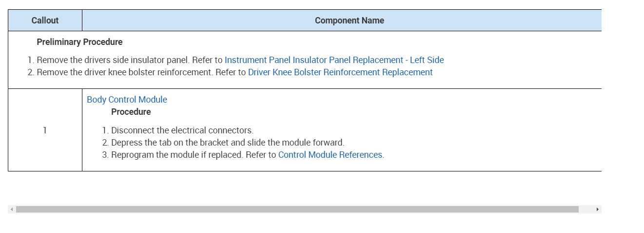Click the horizontal scrollbar left arrow
644x233 pixels.
pyautogui.click(x=12, y=209)
